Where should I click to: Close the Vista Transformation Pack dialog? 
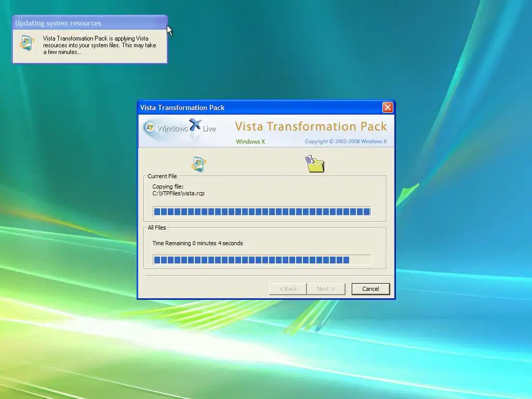pyautogui.click(x=388, y=107)
